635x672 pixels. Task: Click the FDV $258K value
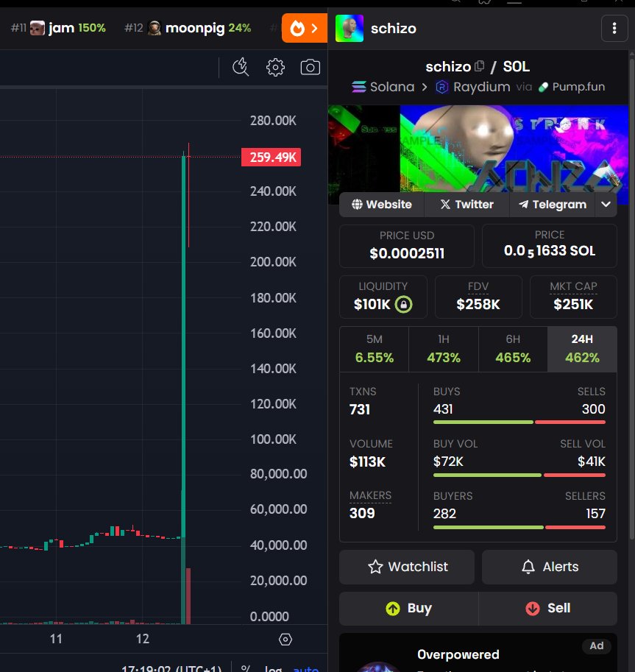pos(478,304)
